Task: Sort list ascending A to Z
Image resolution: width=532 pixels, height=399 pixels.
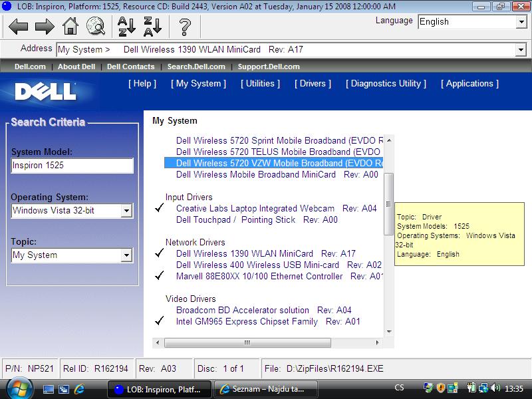Action: (x=126, y=27)
